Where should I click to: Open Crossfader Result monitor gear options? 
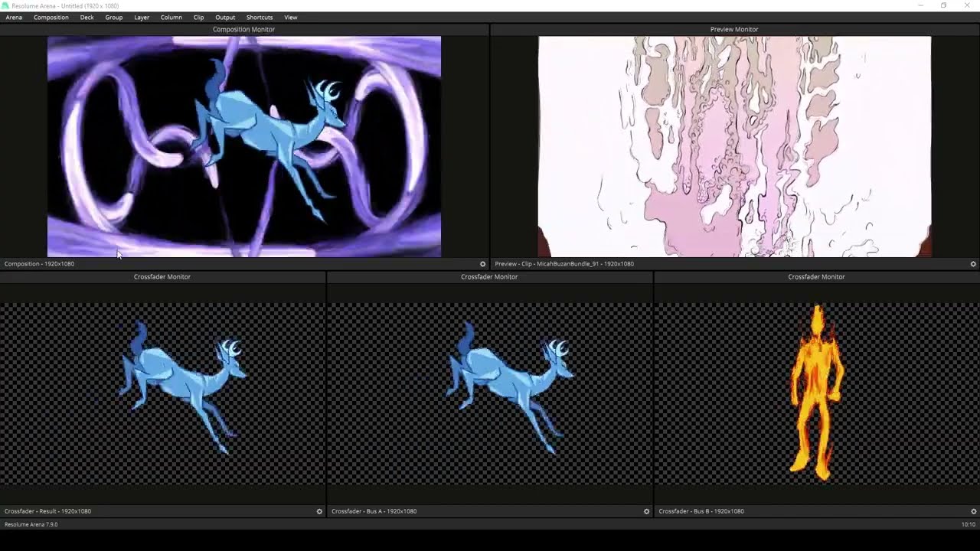[x=319, y=511]
